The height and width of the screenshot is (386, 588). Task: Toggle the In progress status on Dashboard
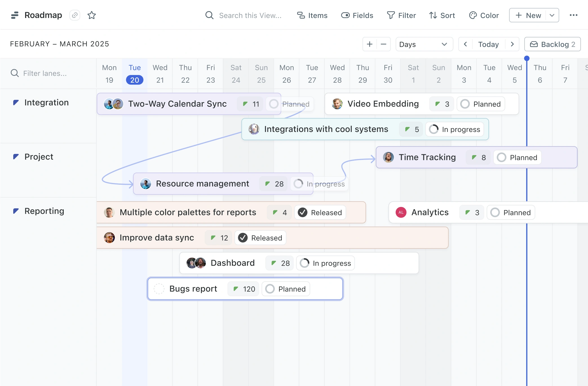[x=325, y=263]
